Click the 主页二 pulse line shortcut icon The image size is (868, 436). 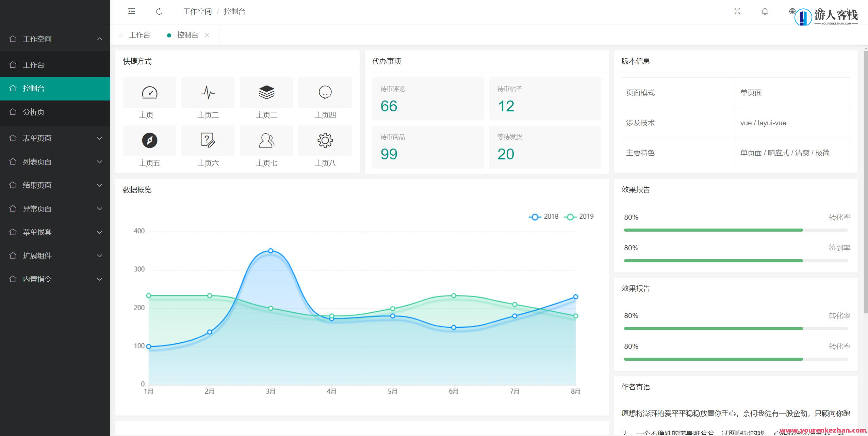[208, 92]
